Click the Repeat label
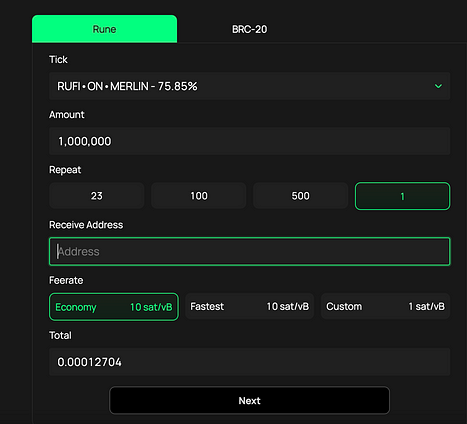Image resolution: width=467 pixels, height=424 pixels. pos(65,170)
